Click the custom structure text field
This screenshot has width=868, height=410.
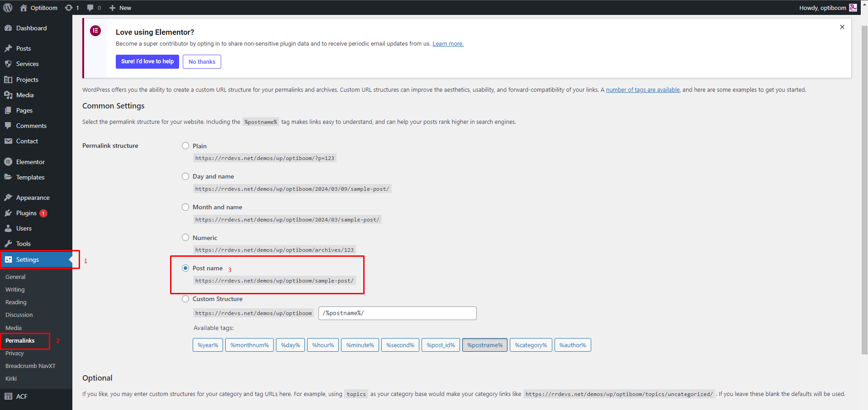(x=398, y=313)
